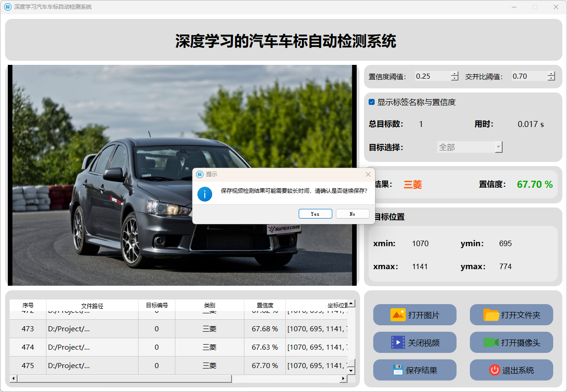Click the camera icon on 打开摄像头 button
567x392 pixels.
tap(491, 342)
